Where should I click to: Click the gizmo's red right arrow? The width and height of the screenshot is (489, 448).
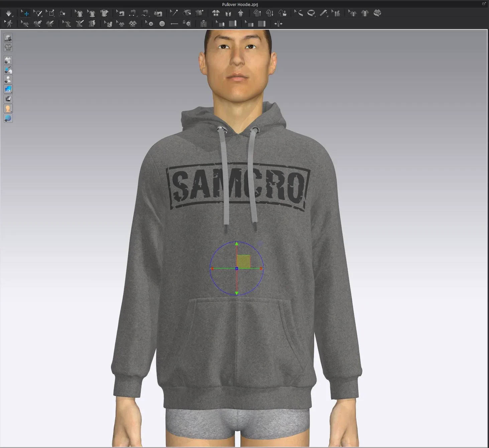261,269
